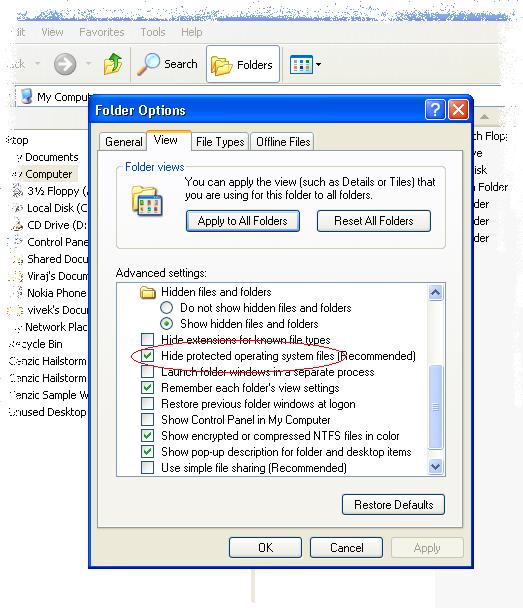523x608 pixels.
Task: Select Unused Desktop item in tree
Action: (x=48, y=412)
